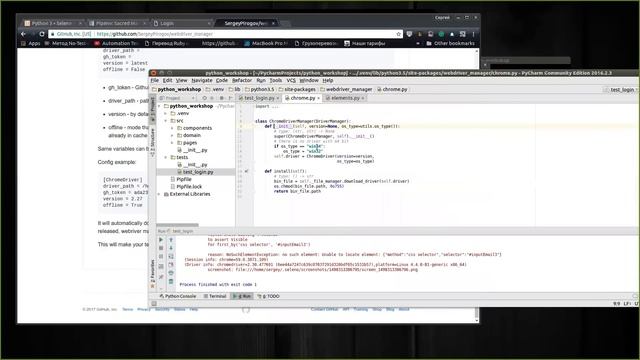Collapse the python_workshop project root
Viewport: 640px width, 360px height.
click(x=160, y=106)
